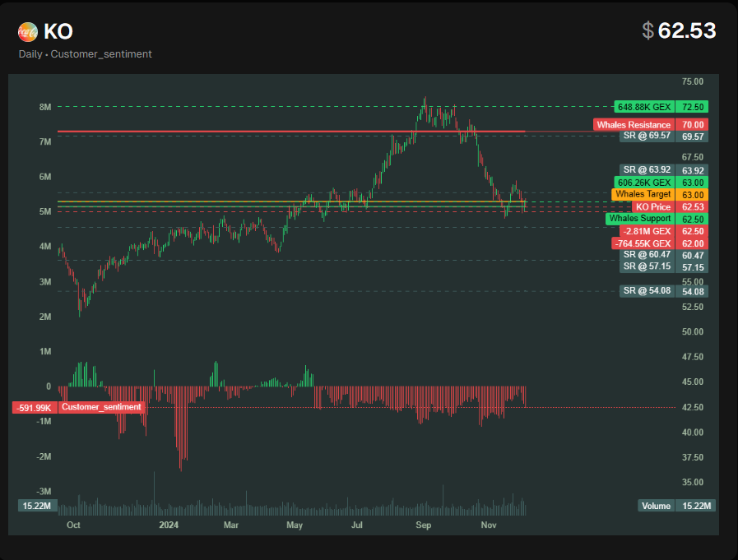Click the -764.55K GEX label
The image size is (738, 560).
643,243
